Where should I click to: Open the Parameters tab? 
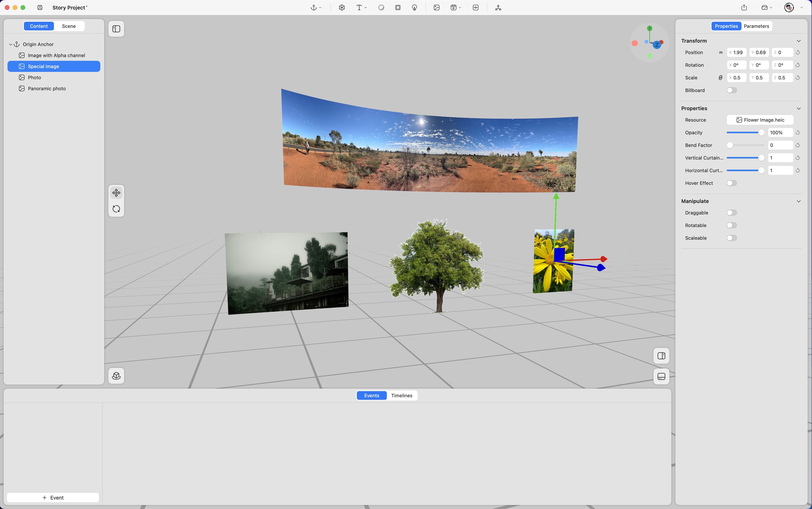[x=756, y=26]
